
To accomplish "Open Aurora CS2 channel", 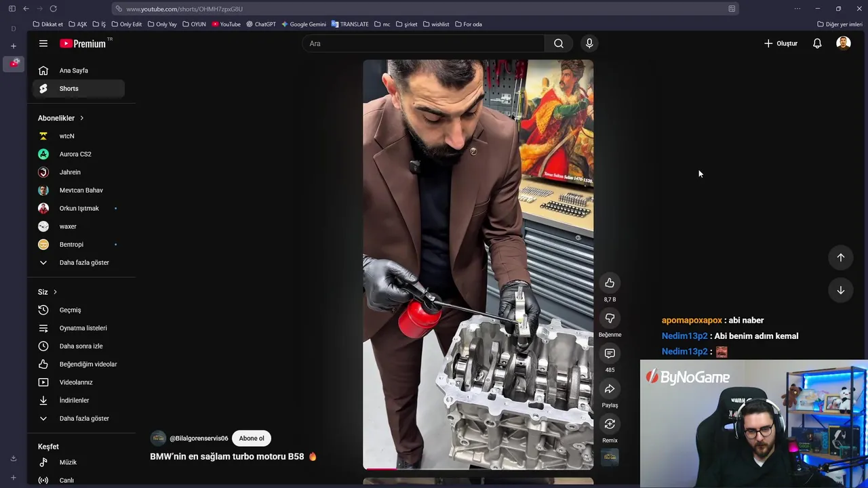I will point(78,154).
